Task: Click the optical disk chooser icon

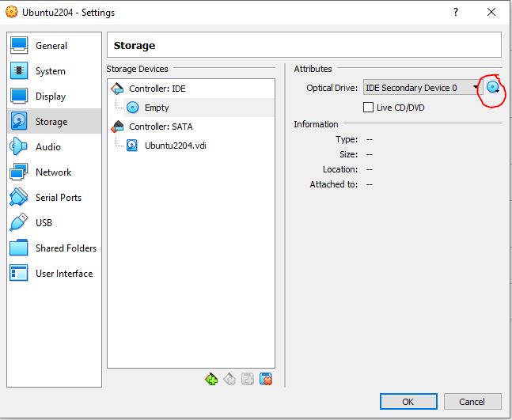Action: coord(493,87)
